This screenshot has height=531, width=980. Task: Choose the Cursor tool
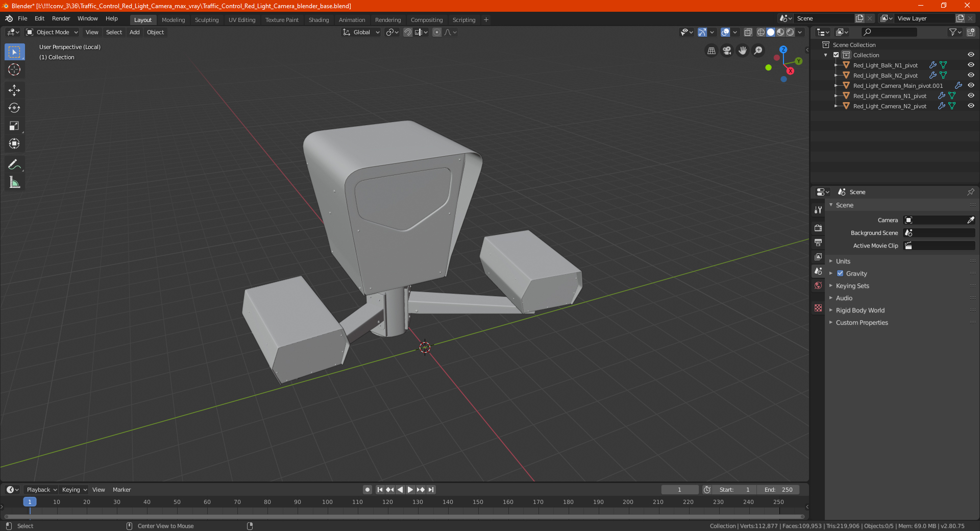pyautogui.click(x=14, y=69)
